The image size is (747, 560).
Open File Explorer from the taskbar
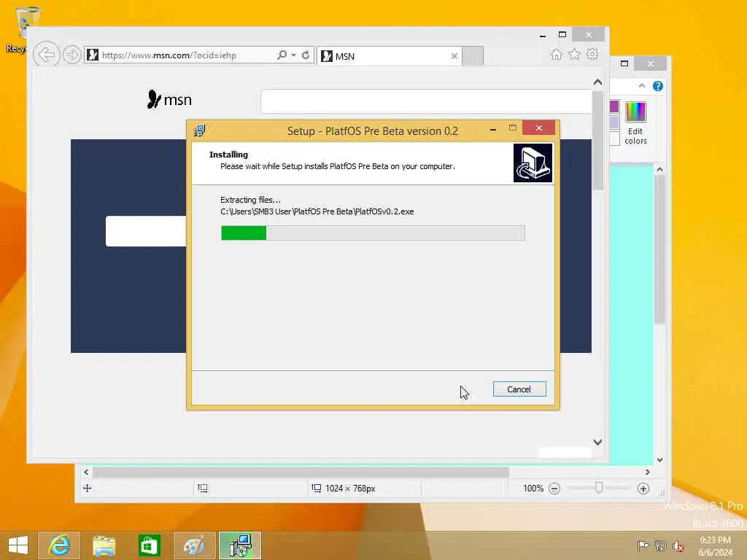point(104,545)
